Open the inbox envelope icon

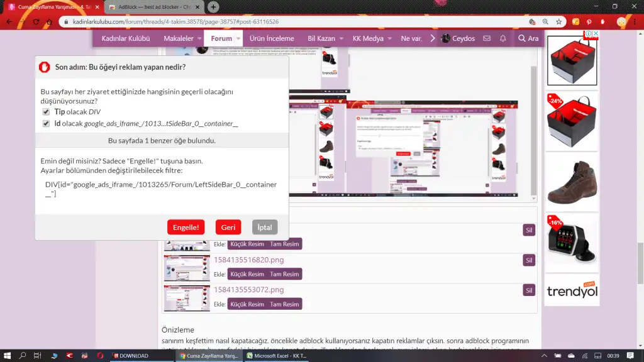point(487,38)
